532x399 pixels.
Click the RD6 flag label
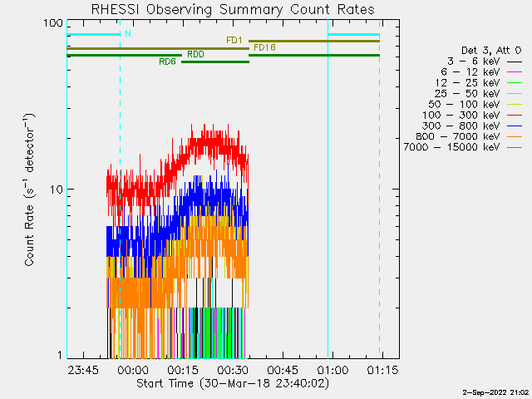pos(167,62)
